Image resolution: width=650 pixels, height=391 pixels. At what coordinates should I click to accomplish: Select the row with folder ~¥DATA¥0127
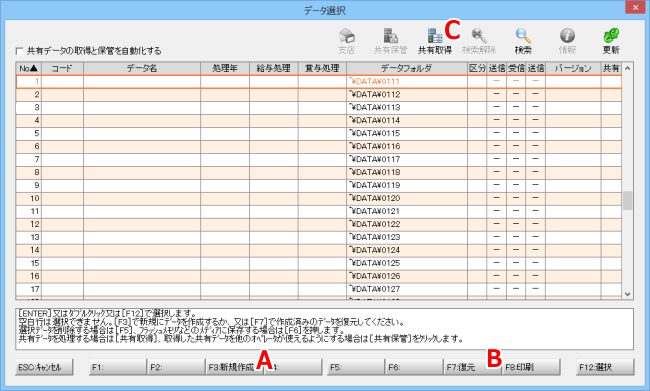319,289
